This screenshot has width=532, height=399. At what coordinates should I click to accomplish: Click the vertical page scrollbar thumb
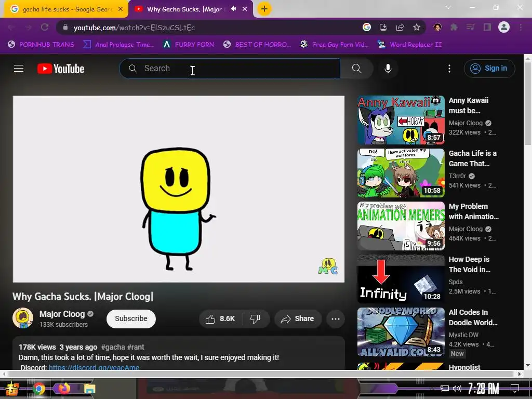pyautogui.click(x=528, y=104)
